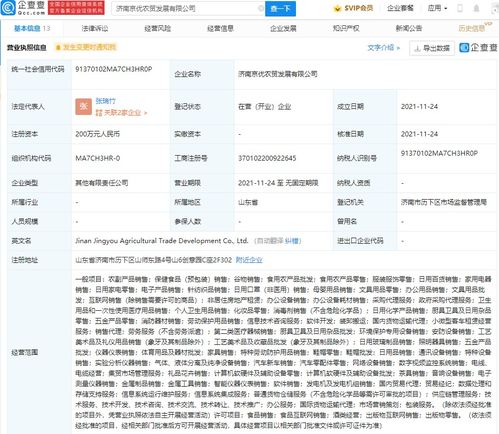Click the 张 avatar of legal representative

pos(83,107)
